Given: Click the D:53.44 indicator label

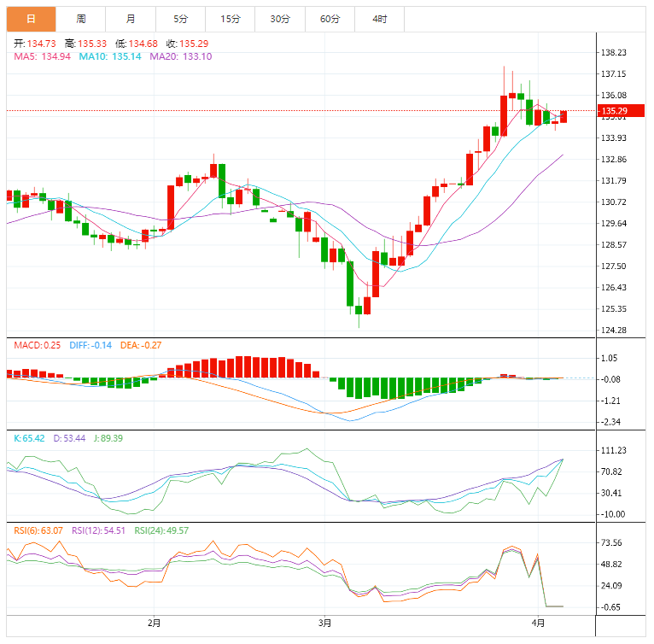Looking at the screenshot, I should coord(69,438).
